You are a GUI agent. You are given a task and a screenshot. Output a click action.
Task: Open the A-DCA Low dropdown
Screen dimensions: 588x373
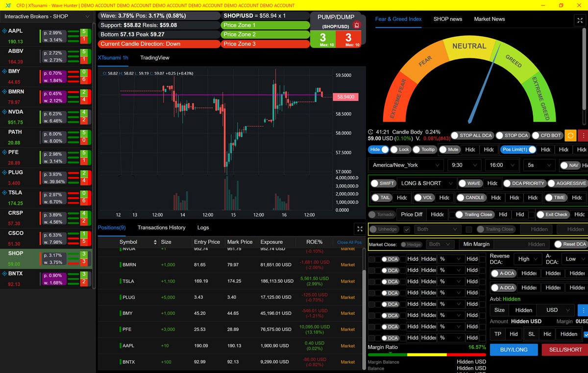click(x=575, y=259)
